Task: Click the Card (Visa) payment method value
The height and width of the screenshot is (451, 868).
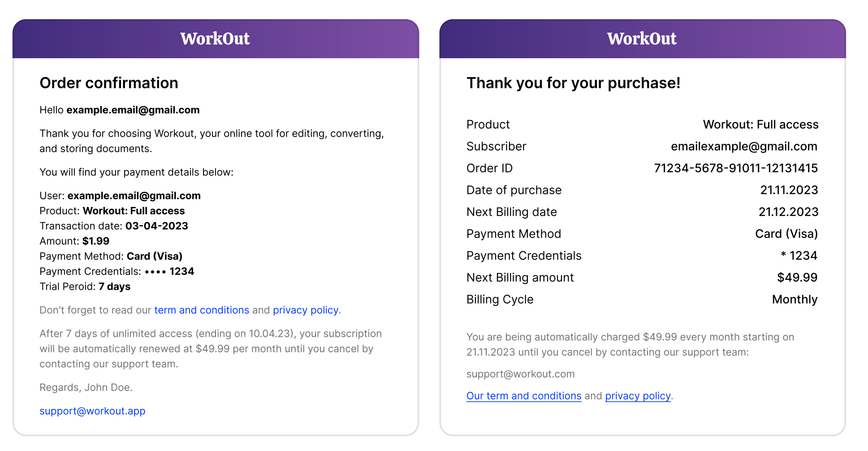Action: [x=786, y=233]
